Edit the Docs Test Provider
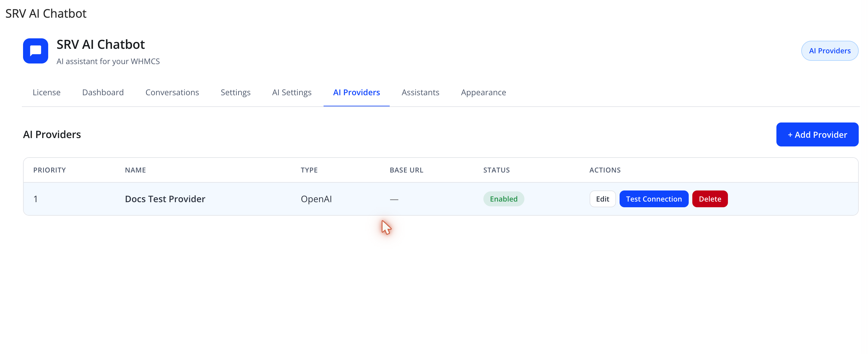Image resolution: width=868 pixels, height=354 pixels. click(603, 199)
